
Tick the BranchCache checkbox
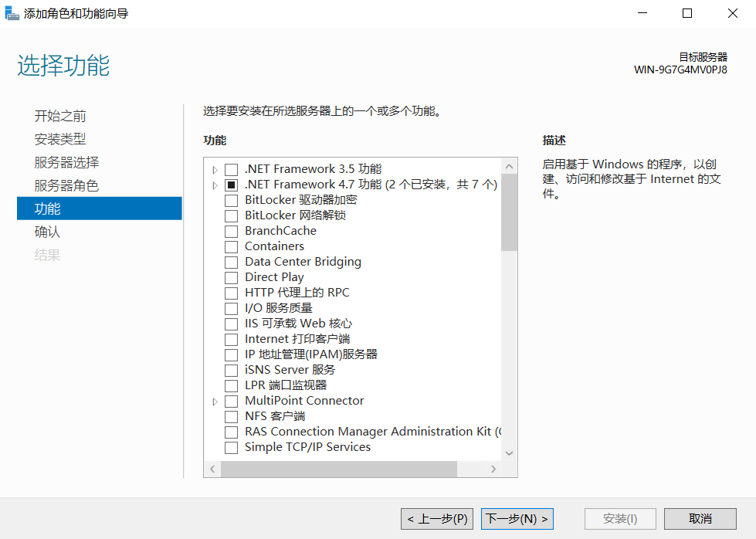[x=232, y=232]
